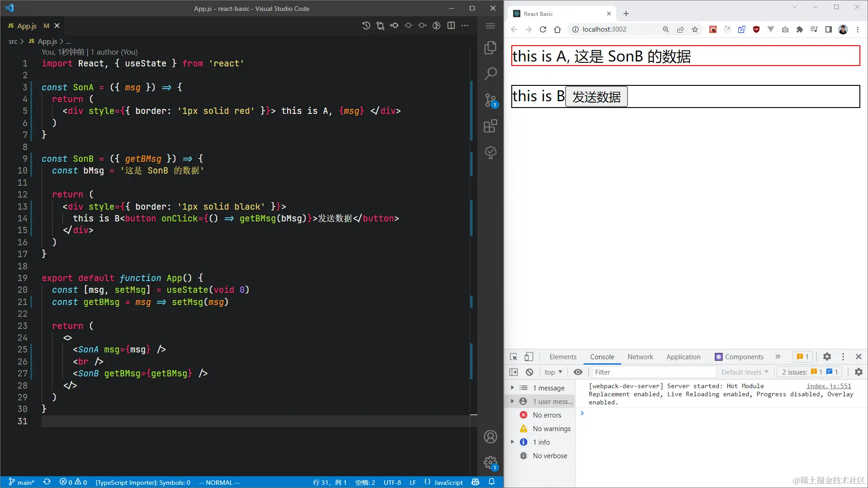The height and width of the screenshot is (488, 868).
Task: Open VS Code Manage gear icon
Action: click(x=490, y=462)
